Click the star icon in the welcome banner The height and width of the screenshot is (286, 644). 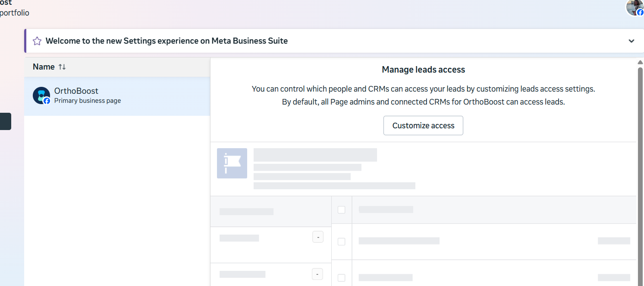point(37,41)
